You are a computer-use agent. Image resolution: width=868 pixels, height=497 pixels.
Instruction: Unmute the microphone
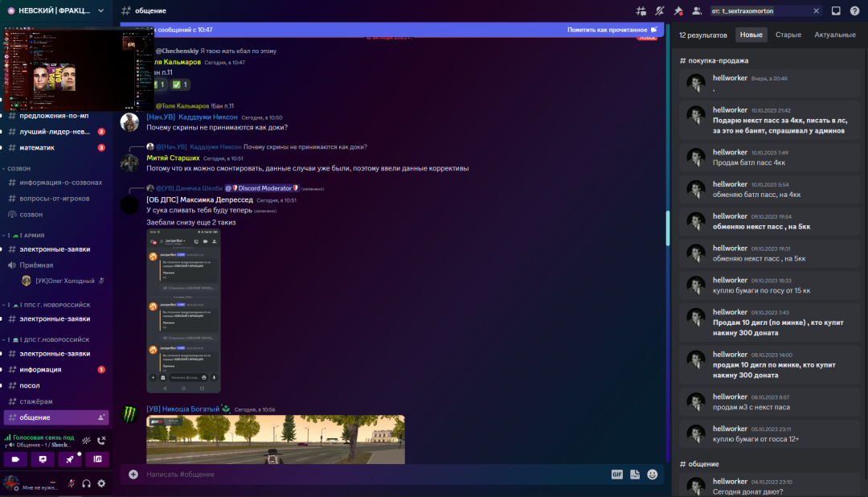pyautogui.click(x=72, y=483)
